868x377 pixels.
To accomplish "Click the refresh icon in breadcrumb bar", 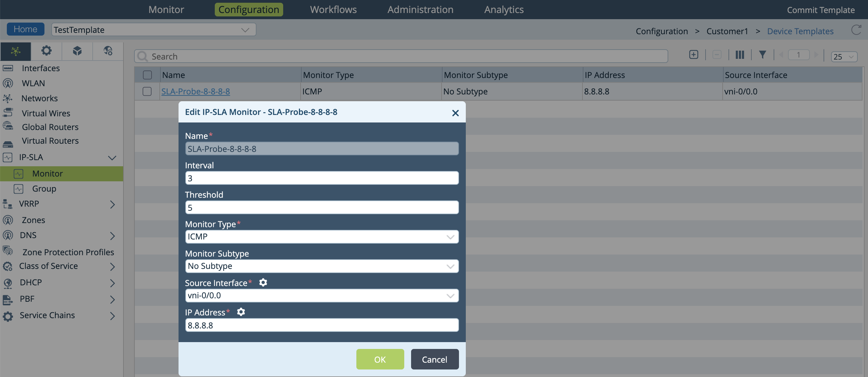I will pyautogui.click(x=856, y=30).
